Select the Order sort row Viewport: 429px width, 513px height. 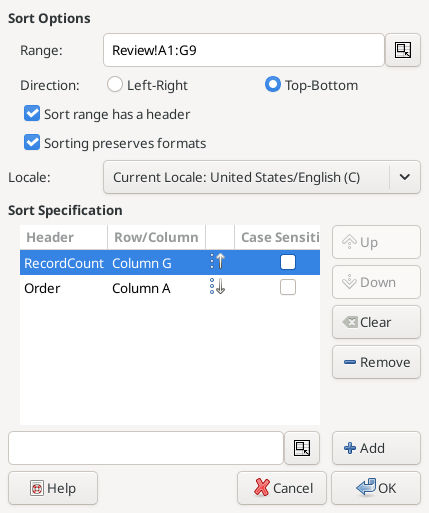click(170, 287)
